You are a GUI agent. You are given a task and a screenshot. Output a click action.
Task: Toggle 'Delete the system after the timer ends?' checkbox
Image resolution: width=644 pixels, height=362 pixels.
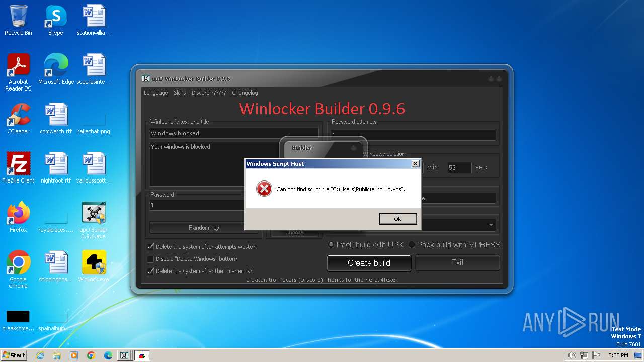[150, 271]
